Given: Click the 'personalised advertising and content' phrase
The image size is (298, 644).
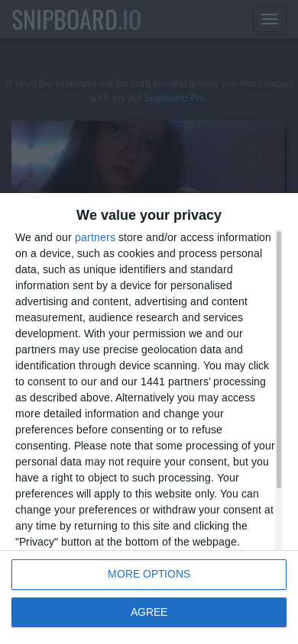Looking at the screenshot, I should (131, 293).
